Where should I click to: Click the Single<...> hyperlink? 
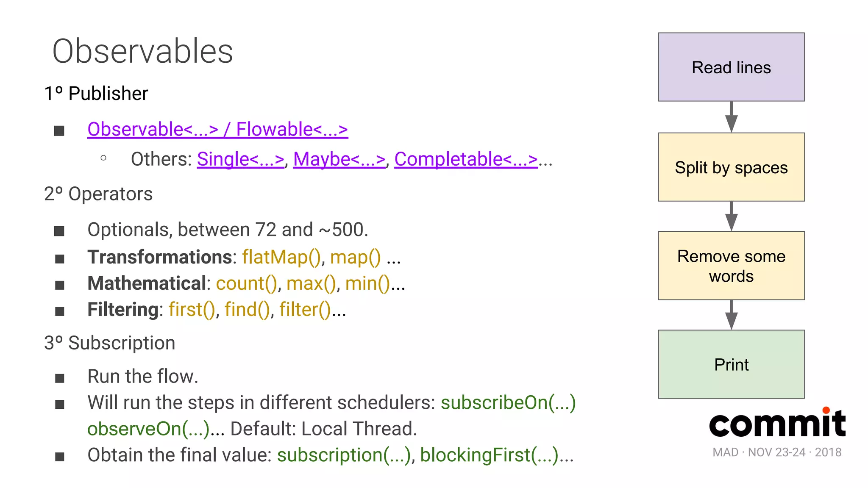(x=240, y=159)
